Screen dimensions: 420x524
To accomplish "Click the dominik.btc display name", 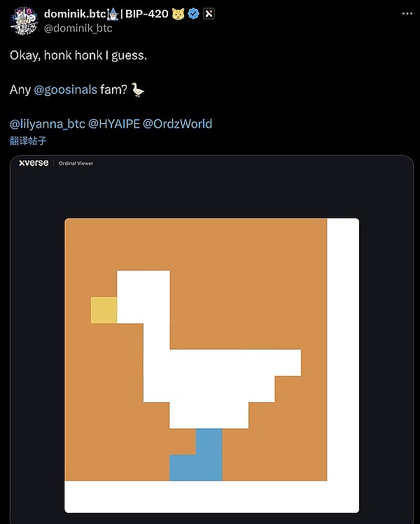I will pyautogui.click(x=75, y=14).
